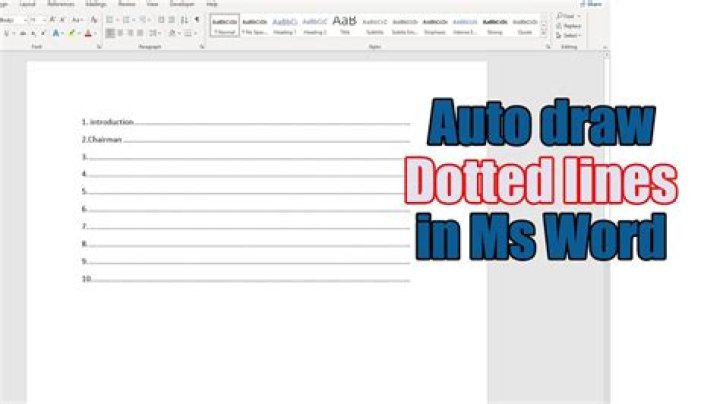Increase the paragraph indent

(172, 20)
